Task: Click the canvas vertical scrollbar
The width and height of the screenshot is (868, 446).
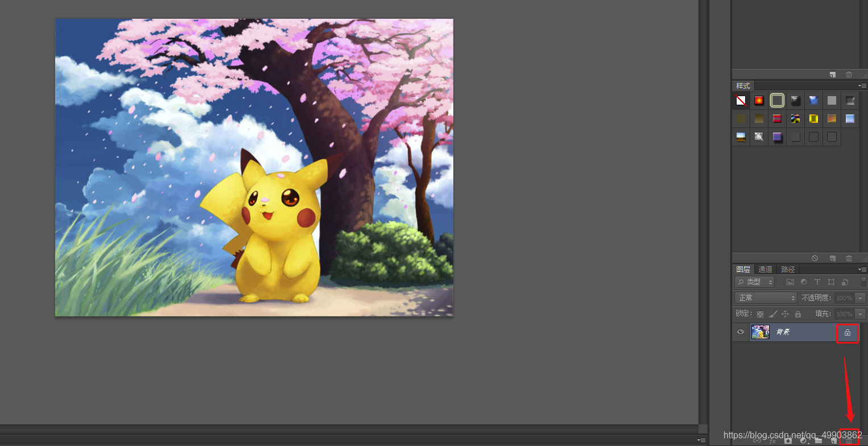Action: (703, 212)
